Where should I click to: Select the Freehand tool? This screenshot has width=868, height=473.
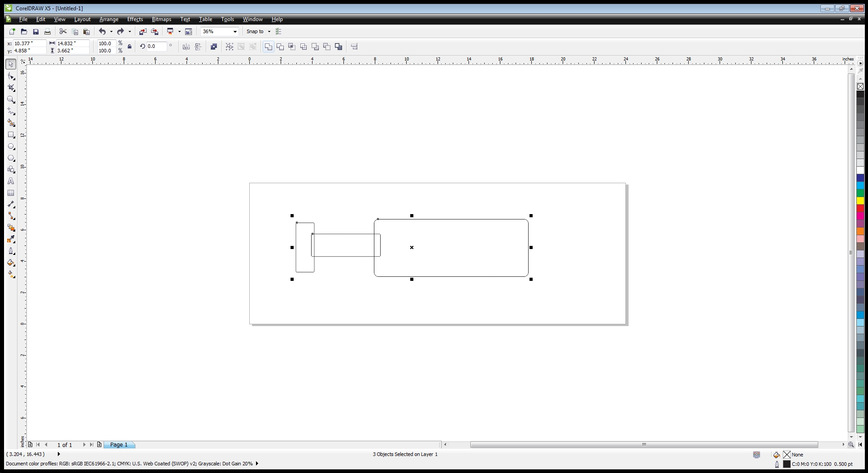click(11, 111)
